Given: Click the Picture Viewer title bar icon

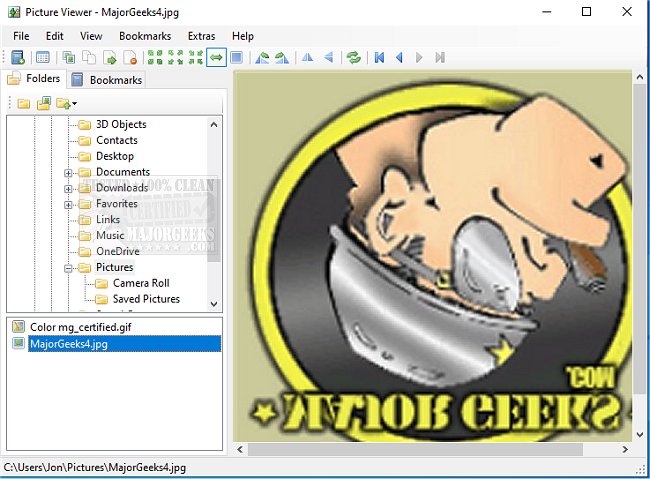Looking at the screenshot, I should (x=14, y=12).
